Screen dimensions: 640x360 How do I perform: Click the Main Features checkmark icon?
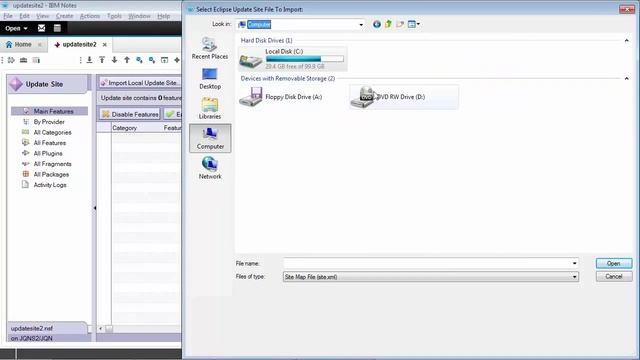point(26,111)
